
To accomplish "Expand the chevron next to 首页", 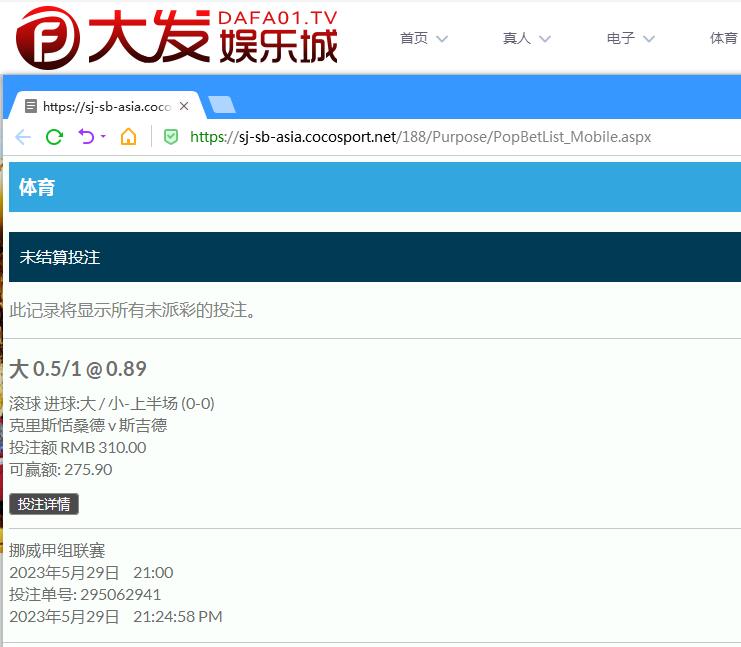I will (442, 39).
